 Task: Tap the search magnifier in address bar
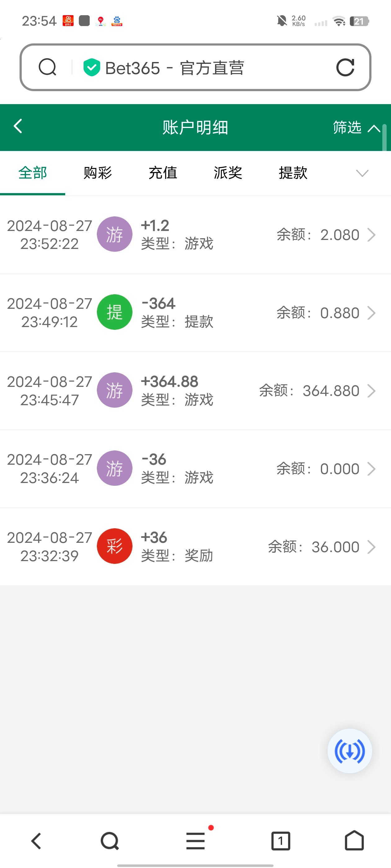47,67
